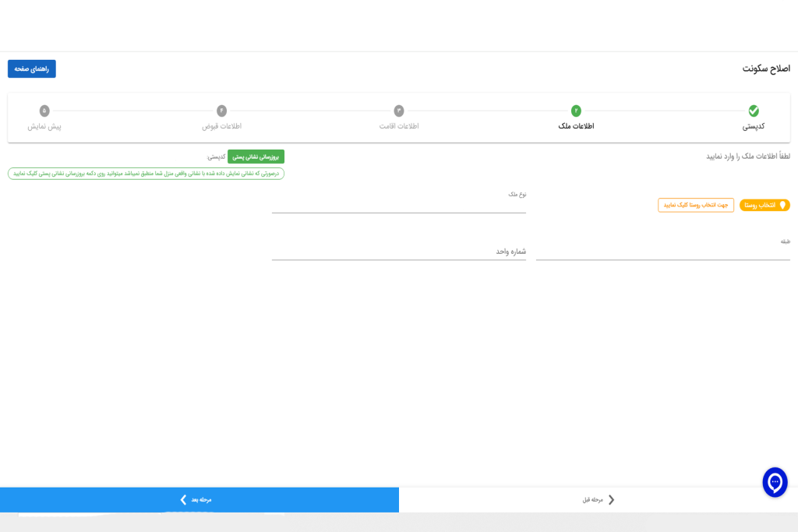Click the step 4 circle icon
This screenshot has height=532, width=798.
click(x=221, y=111)
